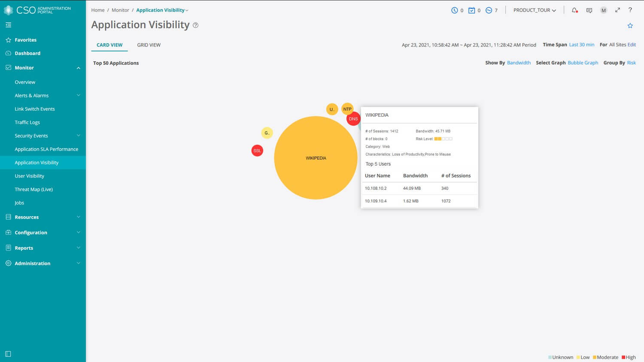Star this page as favorite
This screenshot has height=362, width=644.
click(630, 25)
